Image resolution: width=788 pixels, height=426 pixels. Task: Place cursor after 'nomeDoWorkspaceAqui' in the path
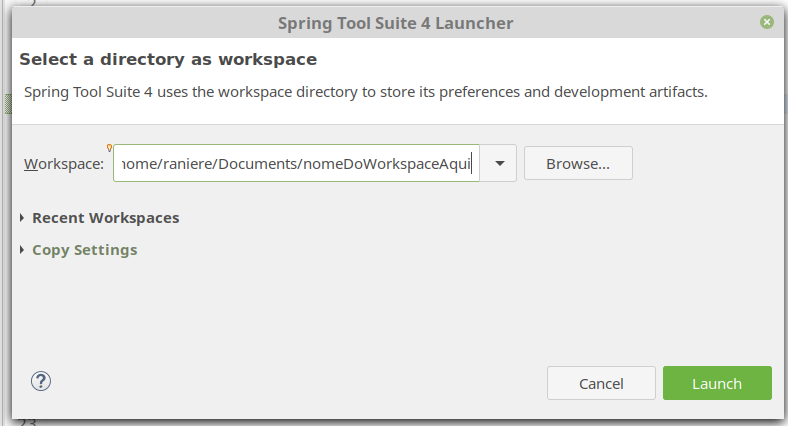click(472, 163)
